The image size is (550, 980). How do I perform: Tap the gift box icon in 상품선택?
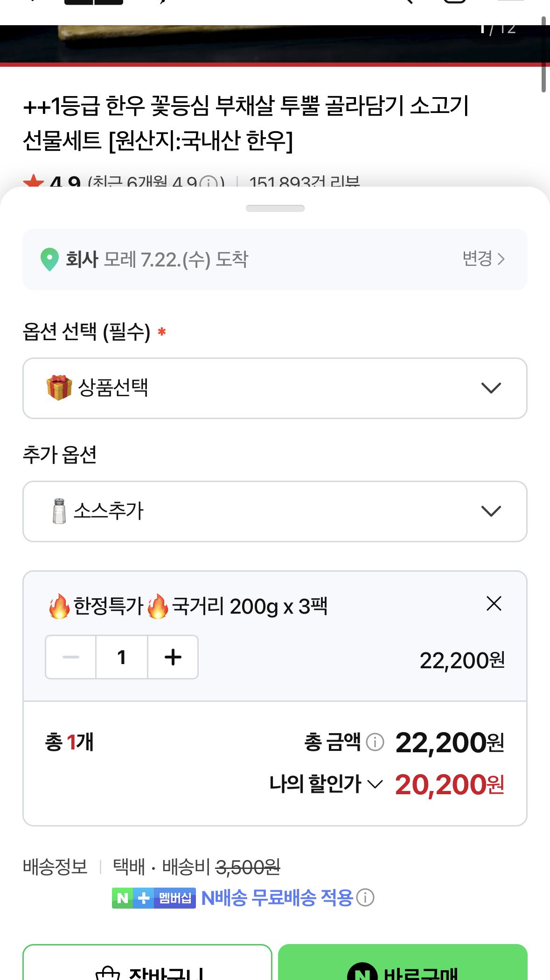59,388
